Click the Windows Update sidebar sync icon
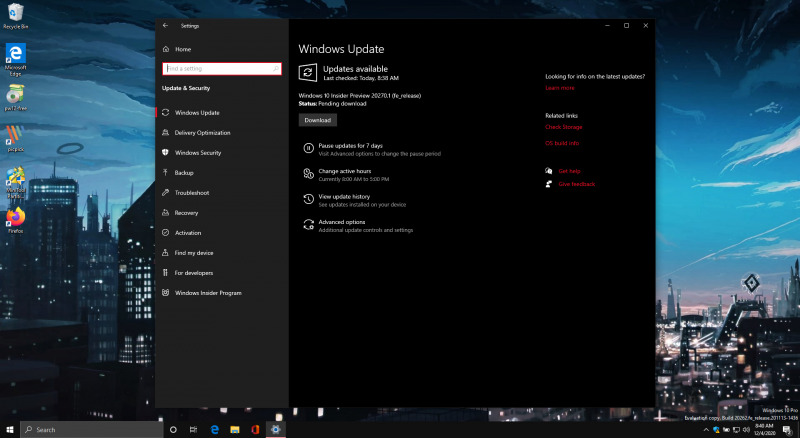This screenshot has height=438, width=800. point(165,113)
